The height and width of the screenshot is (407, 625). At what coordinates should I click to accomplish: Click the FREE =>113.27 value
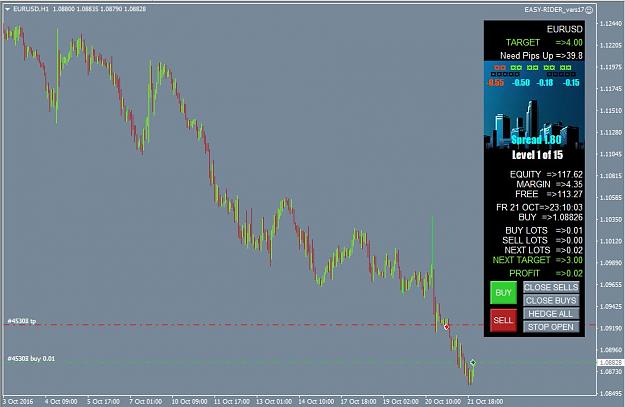pos(549,194)
